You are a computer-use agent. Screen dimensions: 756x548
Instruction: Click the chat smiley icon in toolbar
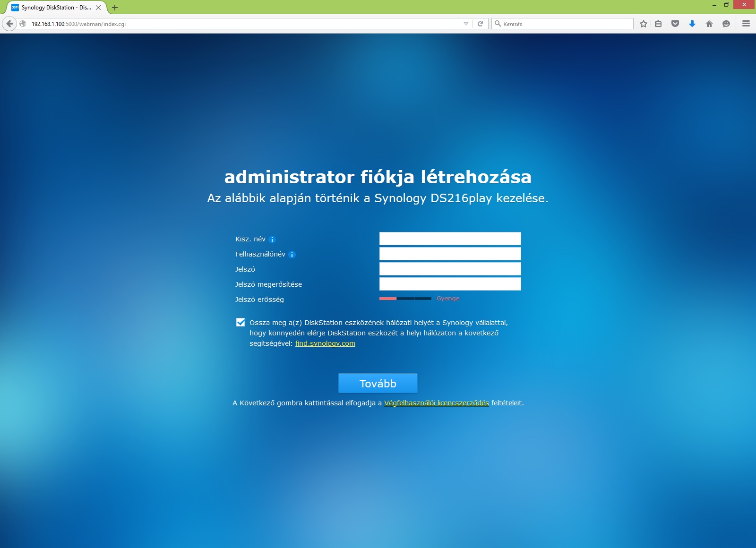[x=726, y=24]
